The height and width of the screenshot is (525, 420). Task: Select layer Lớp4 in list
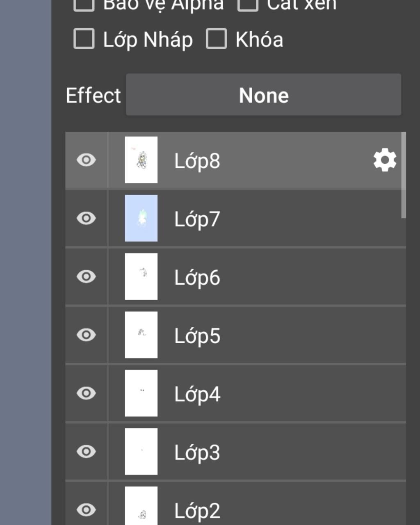click(197, 394)
